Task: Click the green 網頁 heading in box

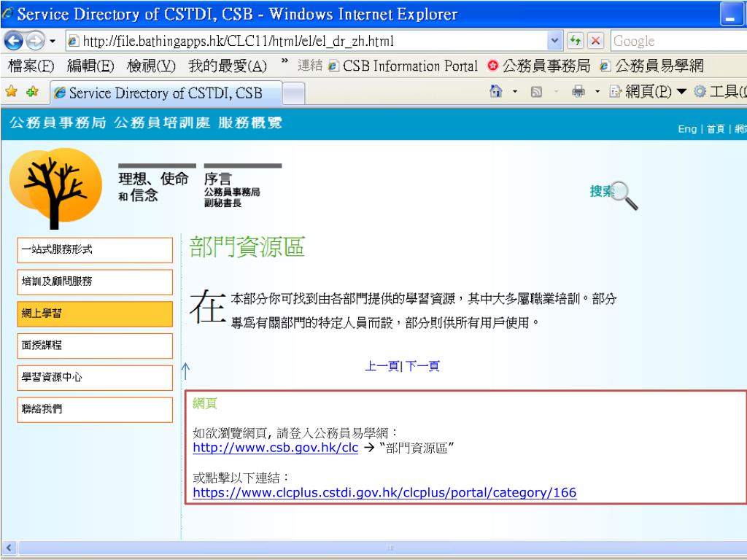Action: (x=205, y=404)
